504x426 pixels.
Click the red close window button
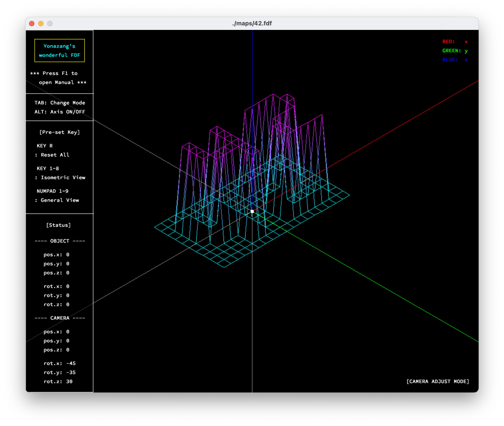click(x=32, y=23)
